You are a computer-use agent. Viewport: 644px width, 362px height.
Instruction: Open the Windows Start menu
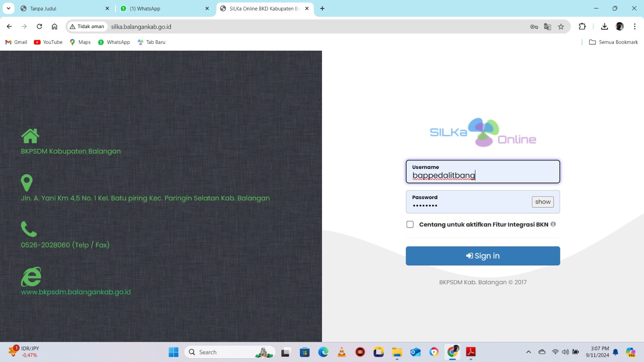pos(173,352)
